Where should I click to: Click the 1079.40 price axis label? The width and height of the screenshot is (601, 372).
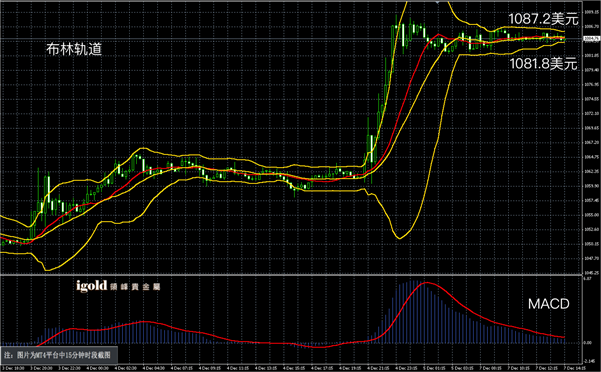(591, 70)
